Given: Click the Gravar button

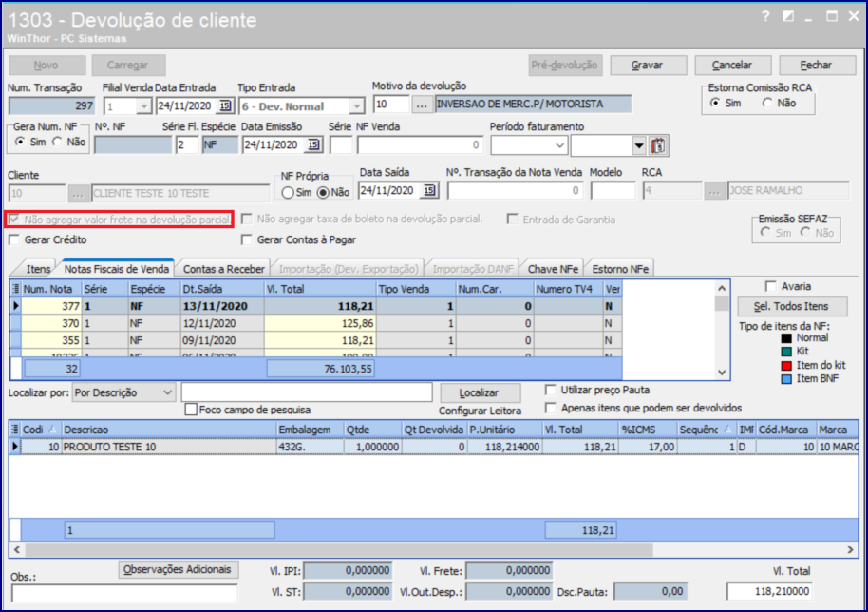Looking at the screenshot, I should [649, 66].
